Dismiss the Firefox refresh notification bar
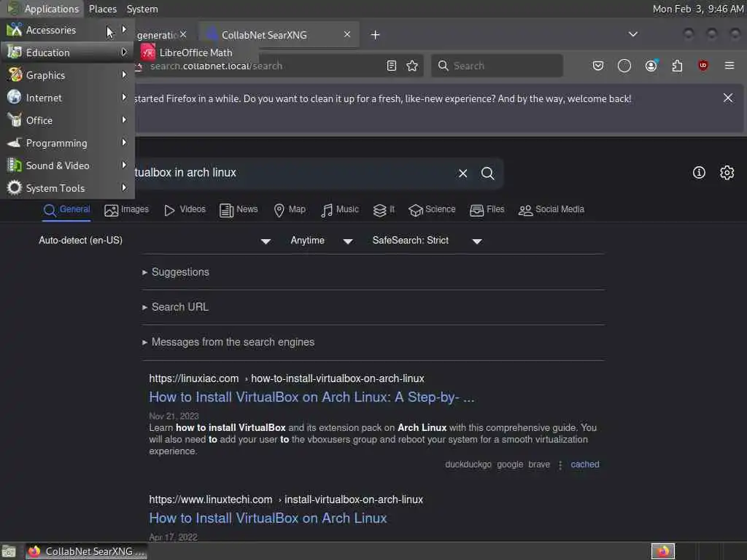This screenshot has height=560, width=747. [x=728, y=98]
